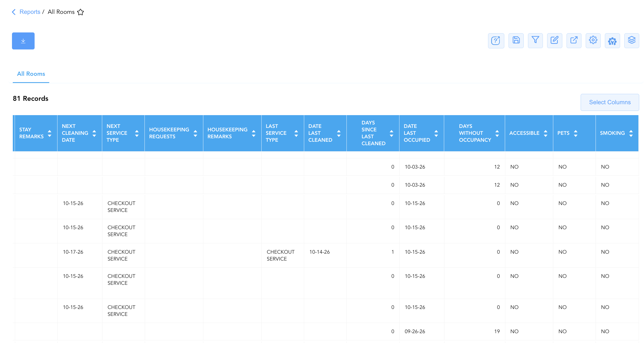This screenshot has width=644, height=343.
Task: Click the 10-14-26 date last cleaned cell
Action: [320, 252]
